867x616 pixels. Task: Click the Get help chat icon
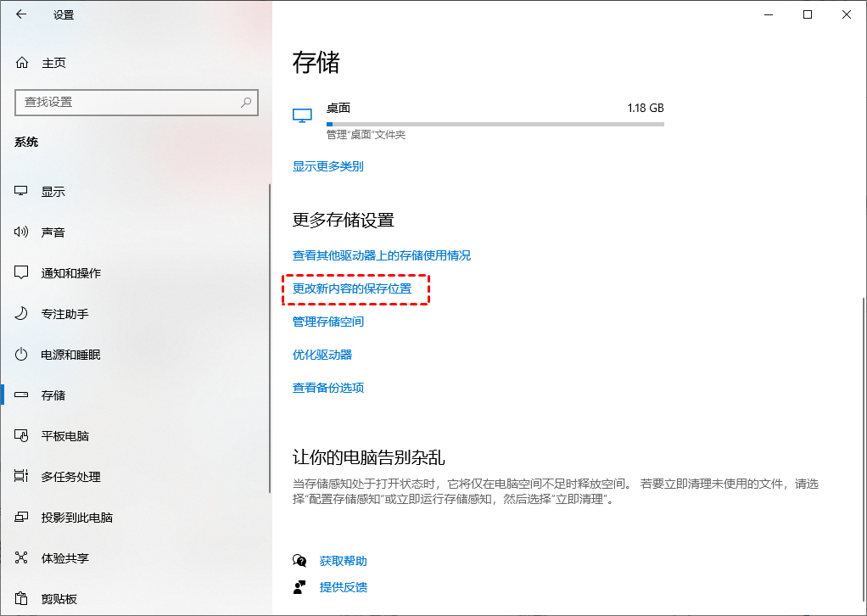(299, 561)
